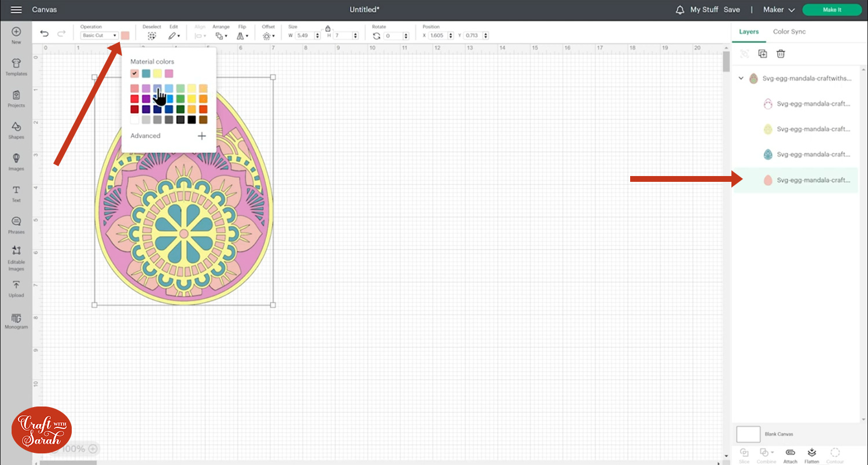The height and width of the screenshot is (465, 868).
Task: Click the Contour tool
Action: 835,455
